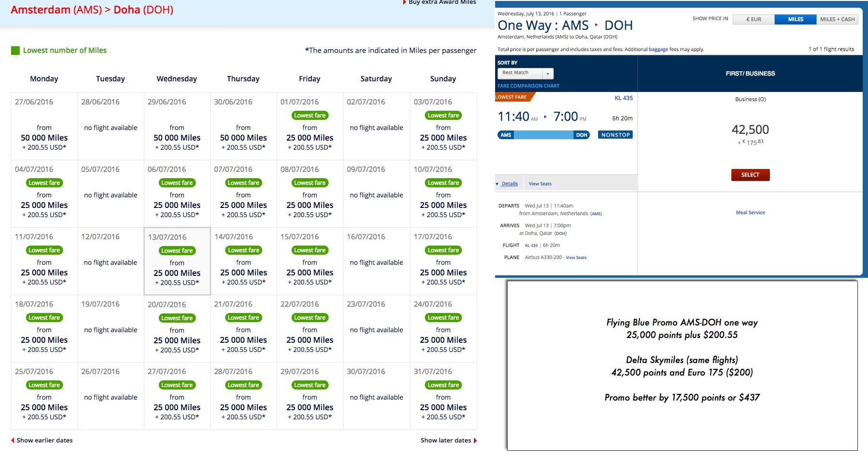Viewport: 868px width, 455px height.
Task: Click Show later dates
Action: (x=446, y=441)
